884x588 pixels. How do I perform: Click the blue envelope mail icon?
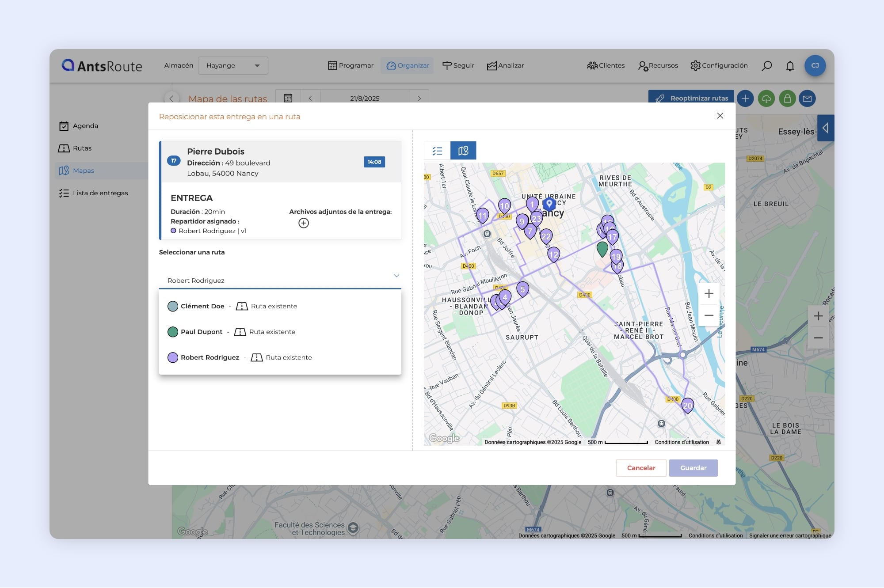point(807,99)
